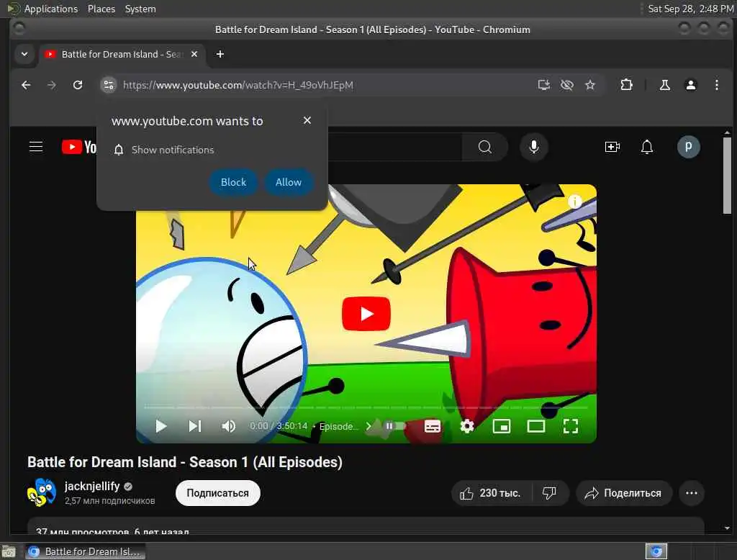Skip to the next video
Image resolution: width=737 pixels, height=560 pixels.
coord(194,426)
